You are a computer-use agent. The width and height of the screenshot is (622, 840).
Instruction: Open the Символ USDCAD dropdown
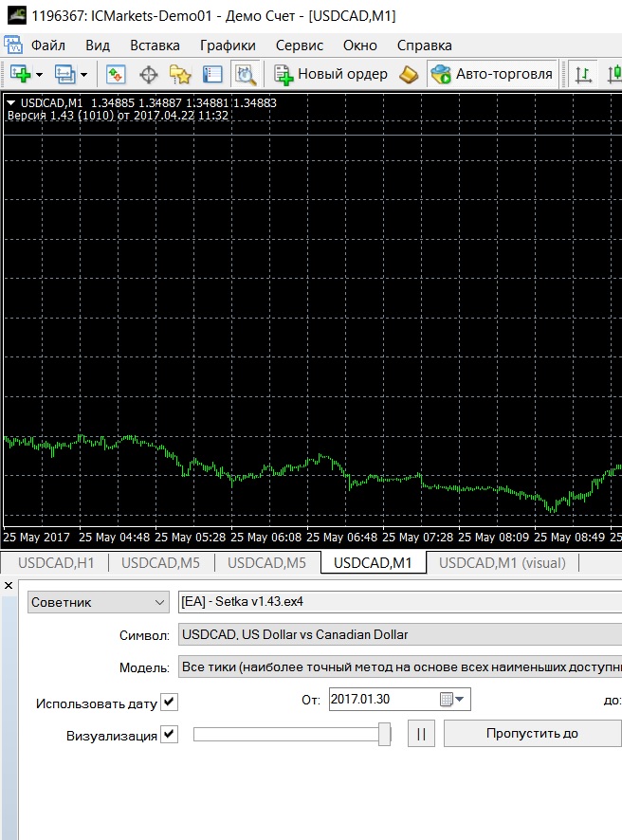[400, 634]
